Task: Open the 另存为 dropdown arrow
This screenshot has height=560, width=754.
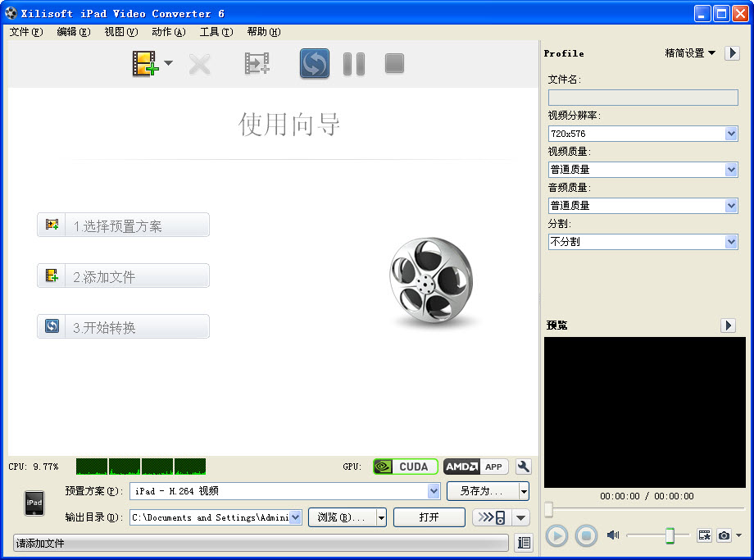Action: (524, 491)
